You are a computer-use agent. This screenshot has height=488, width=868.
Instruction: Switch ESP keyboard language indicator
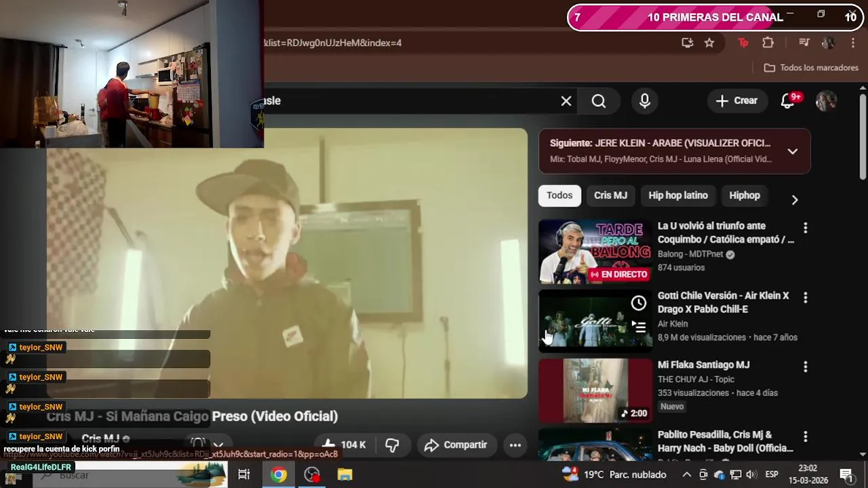click(x=772, y=475)
